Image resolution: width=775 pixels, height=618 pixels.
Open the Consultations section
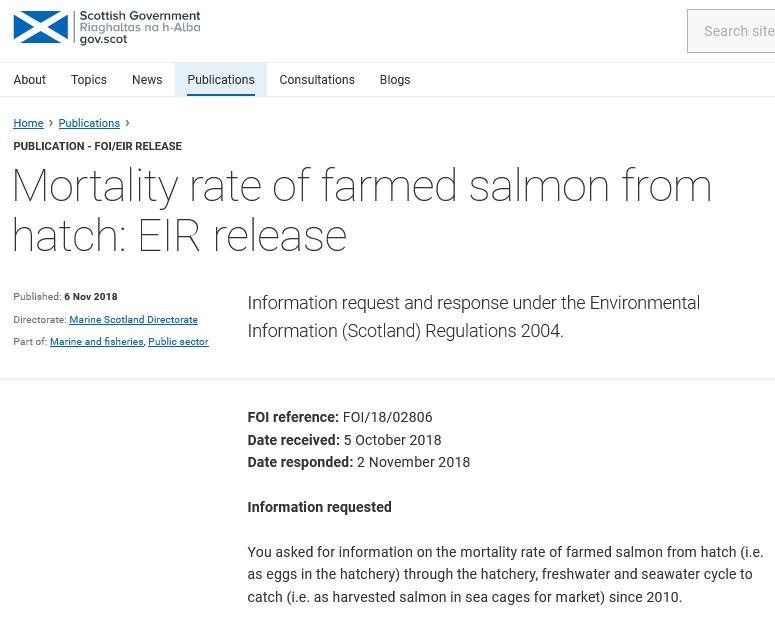317,80
